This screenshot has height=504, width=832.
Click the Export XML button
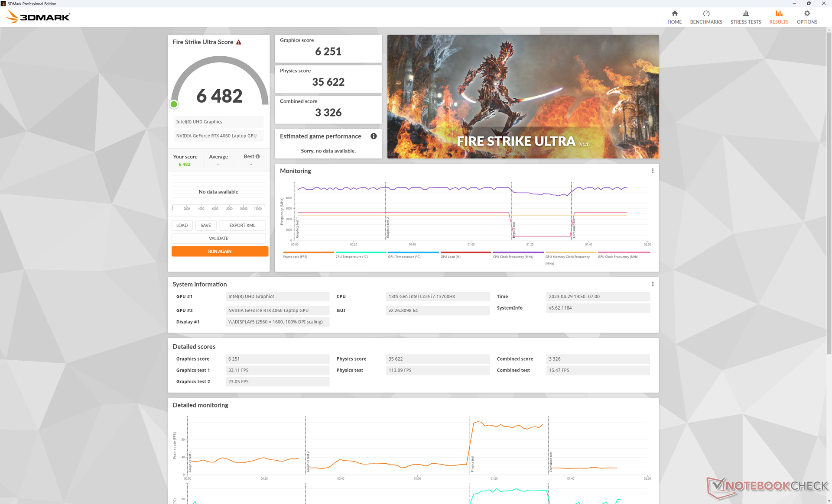242,225
